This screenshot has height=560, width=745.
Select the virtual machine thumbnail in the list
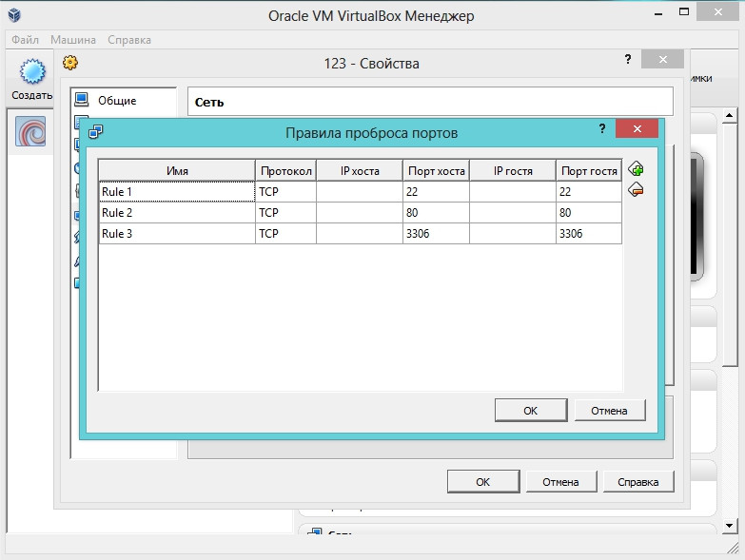click(x=30, y=131)
